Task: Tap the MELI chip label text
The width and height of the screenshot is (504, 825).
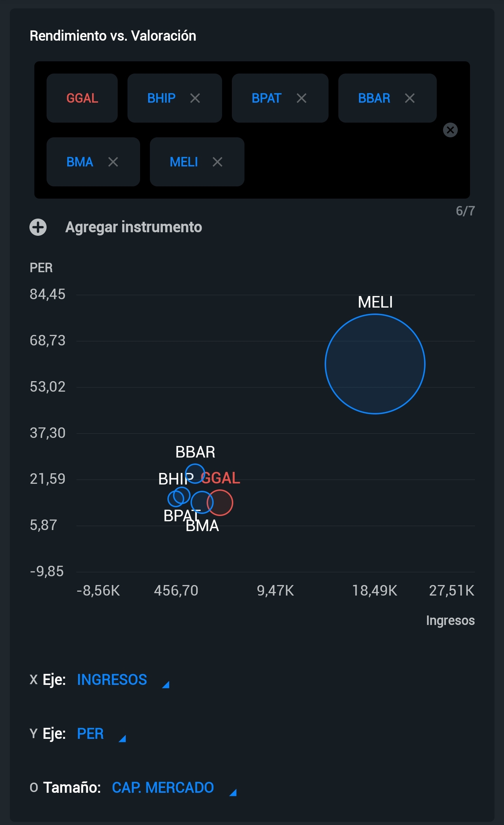Action: pos(184,162)
